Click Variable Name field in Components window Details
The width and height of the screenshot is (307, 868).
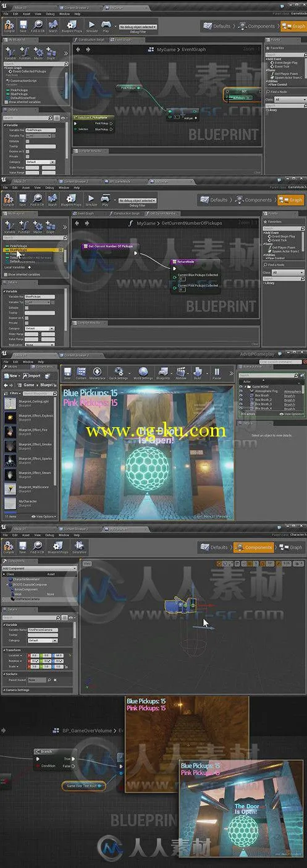pos(42,629)
